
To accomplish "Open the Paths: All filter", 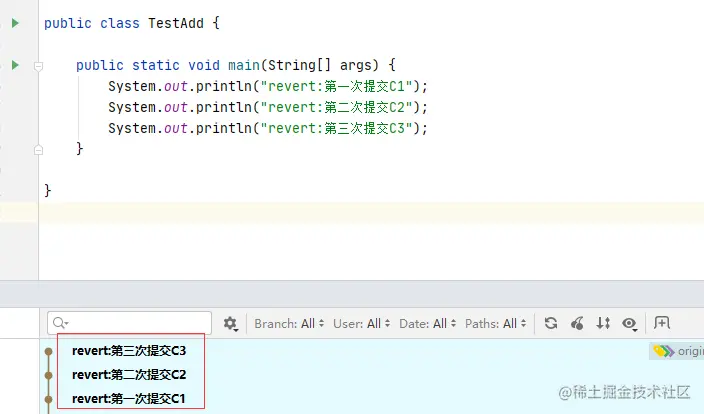I will [495, 323].
